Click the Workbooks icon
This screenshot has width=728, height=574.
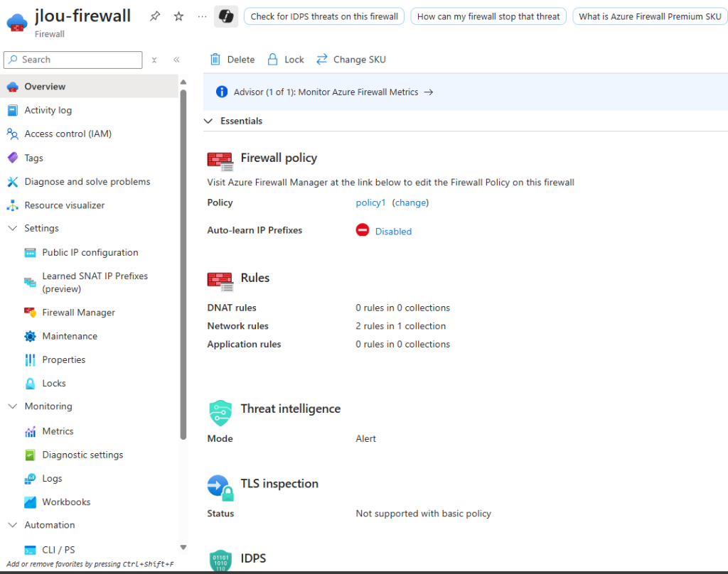click(30, 502)
